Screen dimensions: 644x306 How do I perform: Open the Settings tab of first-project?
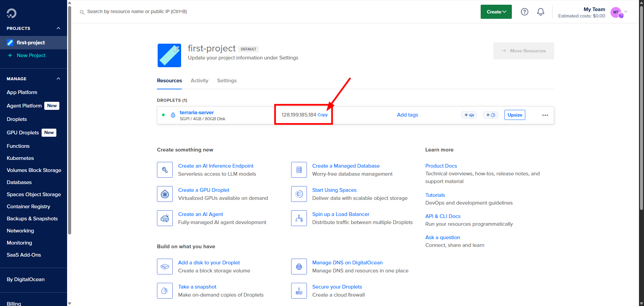pyautogui.click(x=227, y=81)
